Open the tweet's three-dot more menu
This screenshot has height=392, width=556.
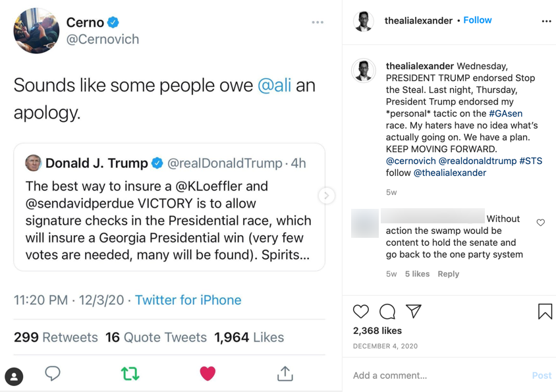point(318,22)
